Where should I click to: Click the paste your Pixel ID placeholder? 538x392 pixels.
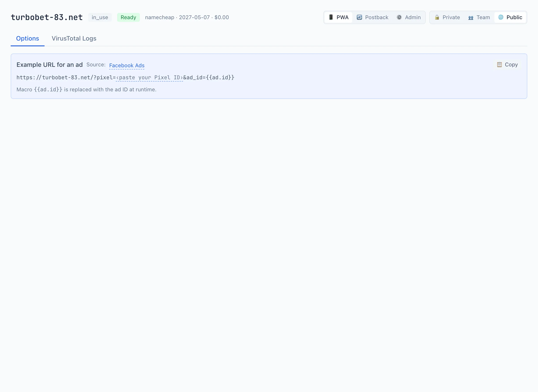(149, 78)
